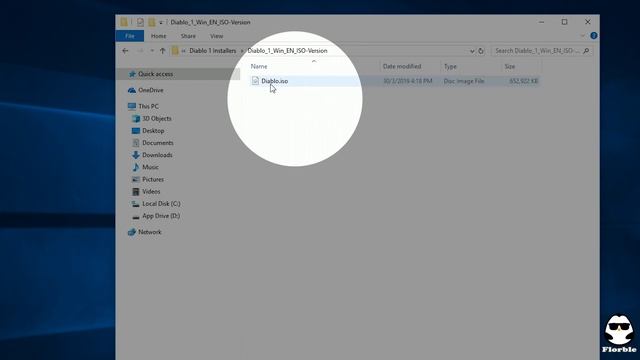Select This PC in sidebar
The width and height of the screenshot is (640, 360).
click(x=148, y=106)
